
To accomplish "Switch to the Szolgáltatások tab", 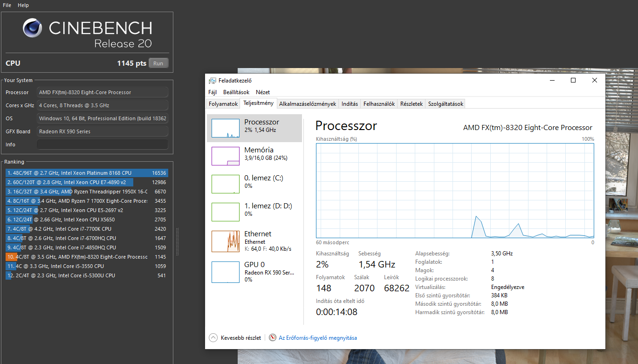I will click(x=446, y=104).
